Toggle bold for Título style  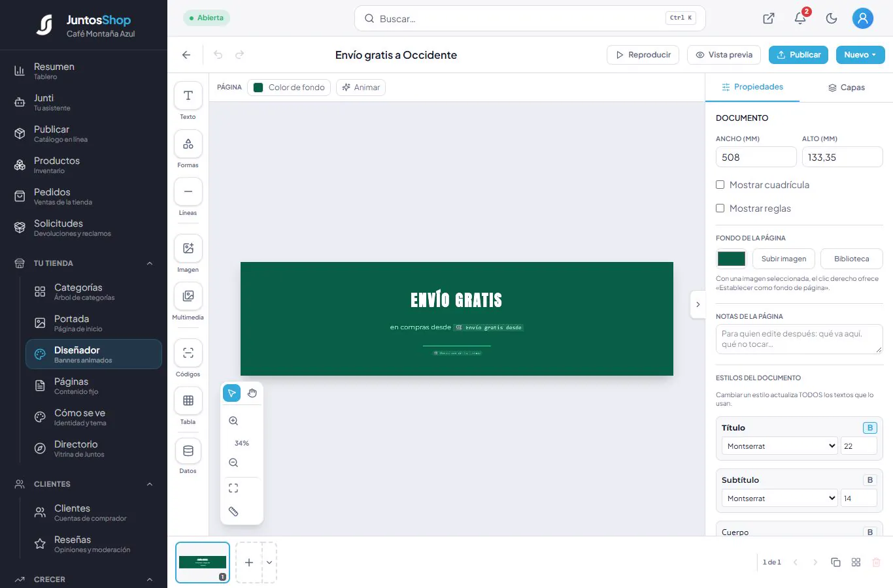point(870,428)
